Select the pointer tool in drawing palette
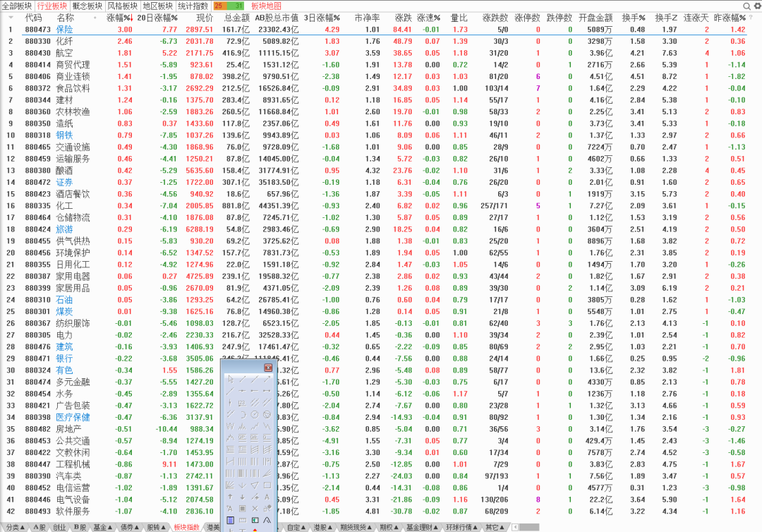 click(230, 380)
